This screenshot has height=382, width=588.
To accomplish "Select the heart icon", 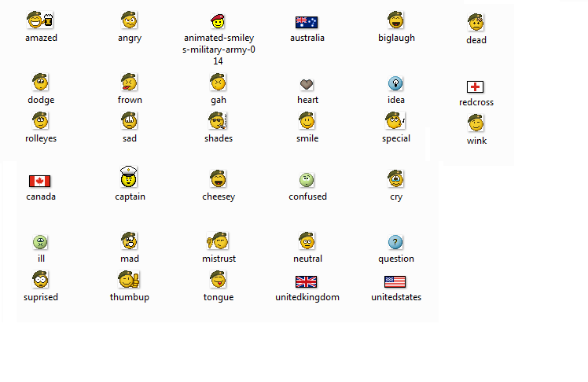I will (x=307, y=84).
